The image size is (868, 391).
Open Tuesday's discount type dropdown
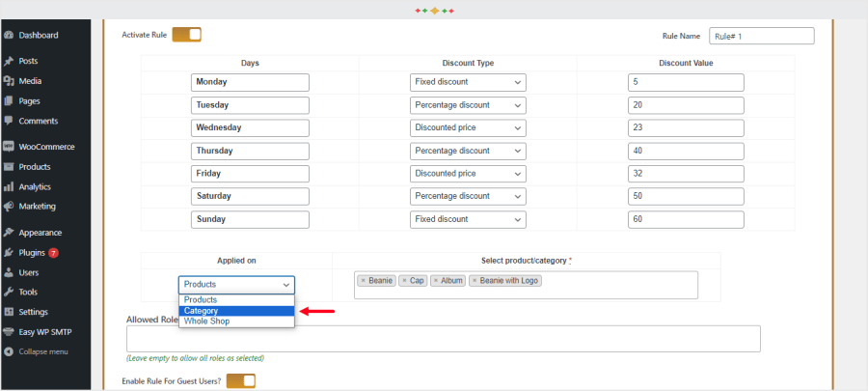pyautogui.click(x=468, y=105)
